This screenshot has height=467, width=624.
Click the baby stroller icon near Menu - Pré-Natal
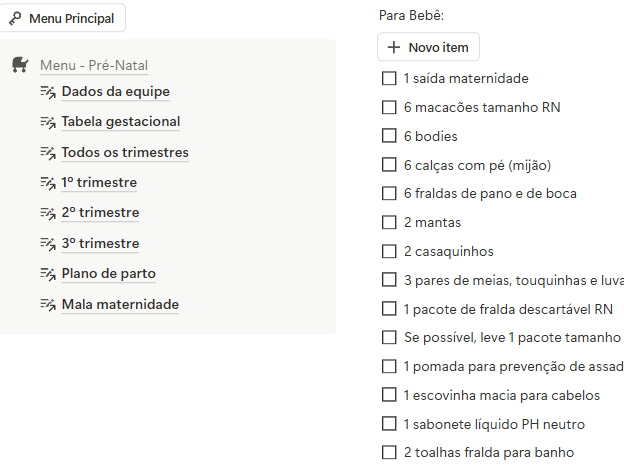pyautogui.click(x=20, y=64)
